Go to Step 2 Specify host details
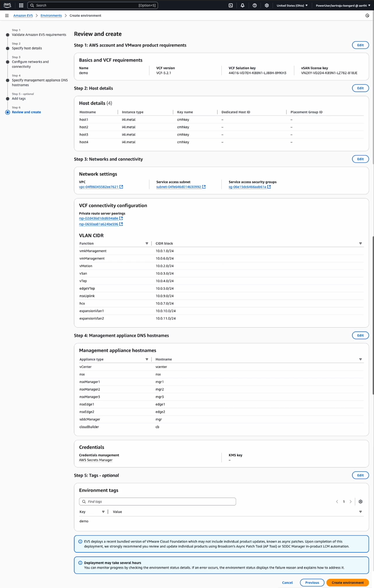 (27, 48)
